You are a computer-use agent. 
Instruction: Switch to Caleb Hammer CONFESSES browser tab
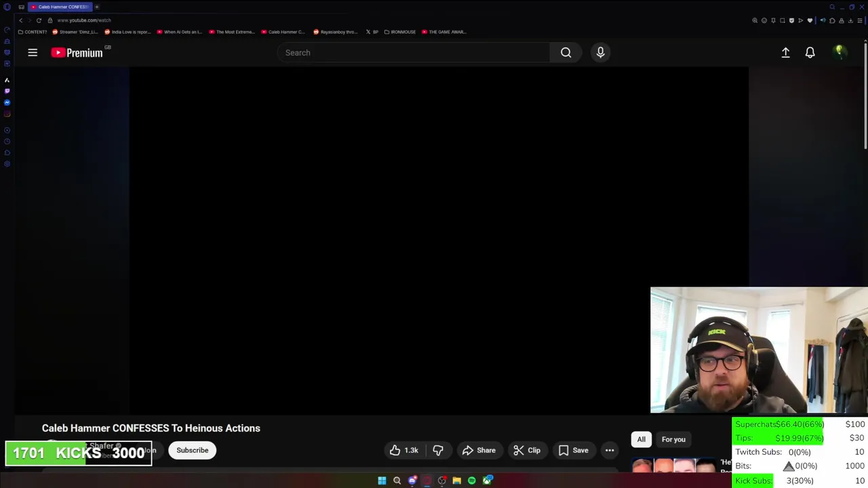pos(60,7)
